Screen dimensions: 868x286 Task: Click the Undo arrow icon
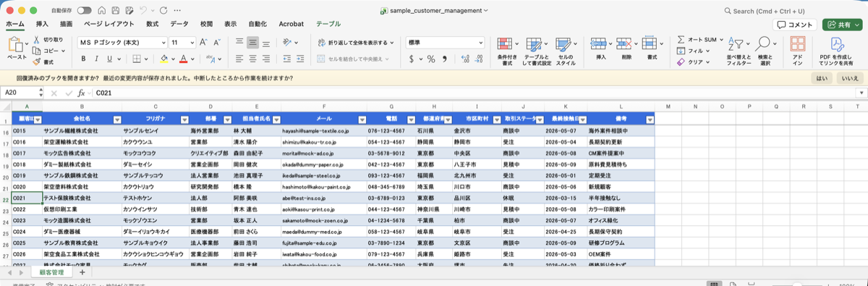(x=143, y=11)
